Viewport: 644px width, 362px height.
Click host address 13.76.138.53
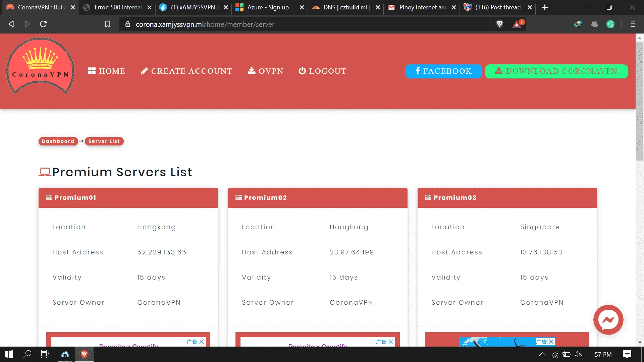(541, 252)
